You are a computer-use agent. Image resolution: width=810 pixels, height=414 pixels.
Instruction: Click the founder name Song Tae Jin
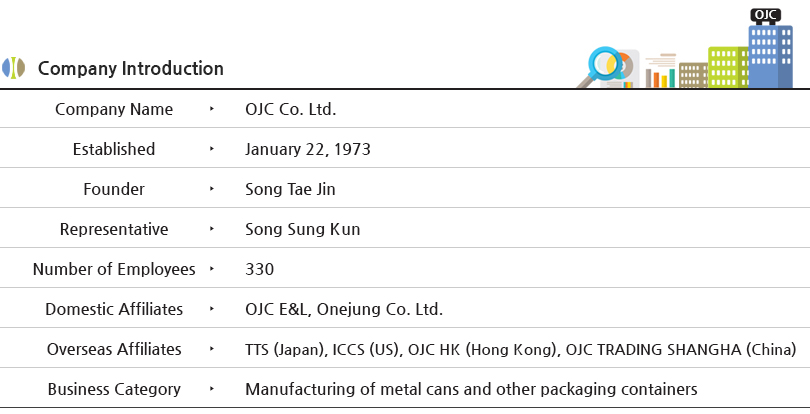[x=290, y=189]
